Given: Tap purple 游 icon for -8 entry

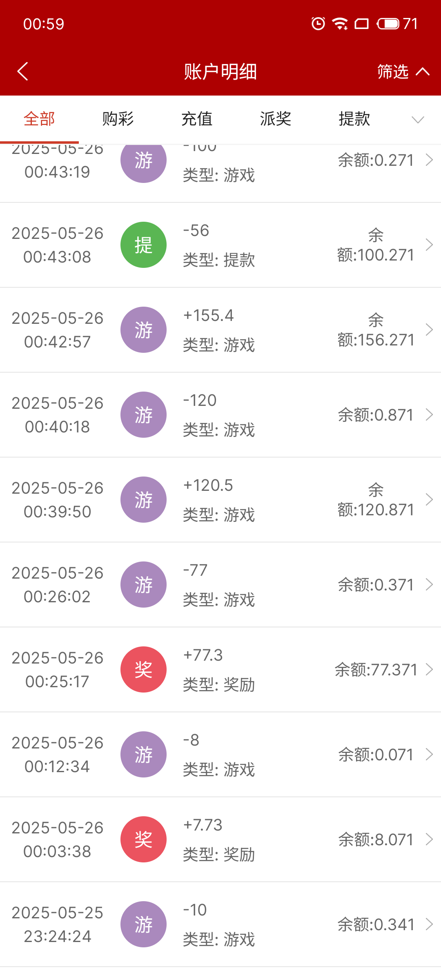Looking at the screenshot, I should click(x=143, y=755).
